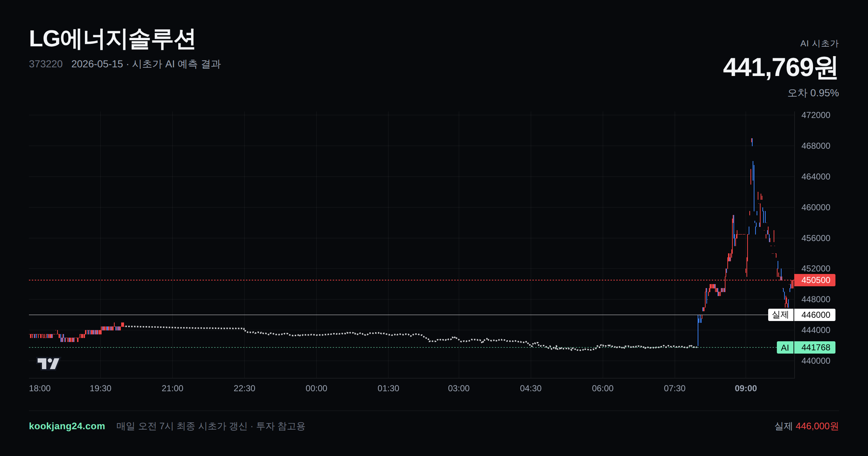Screen dimensions: 868x456
Task: Click the 07:30 time axis label
Action: (x=675, y=388)
